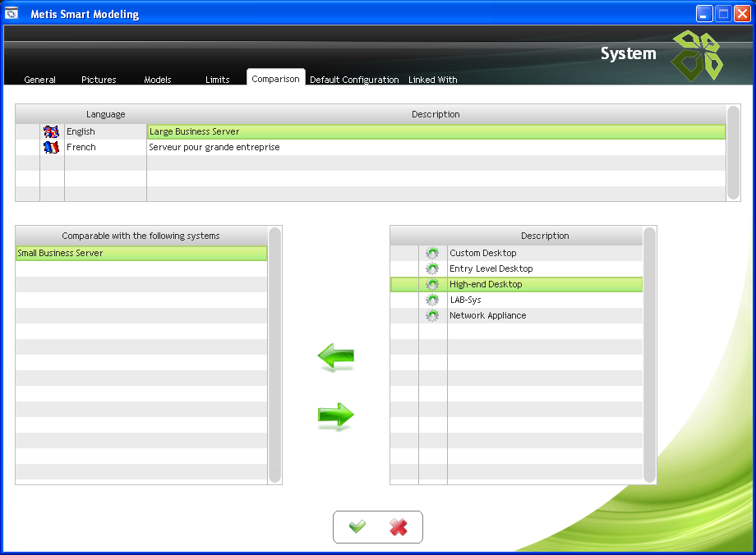Viewport: 756px width, 555px height.
Task: Click the Language column header
Action: pos(105,114)
